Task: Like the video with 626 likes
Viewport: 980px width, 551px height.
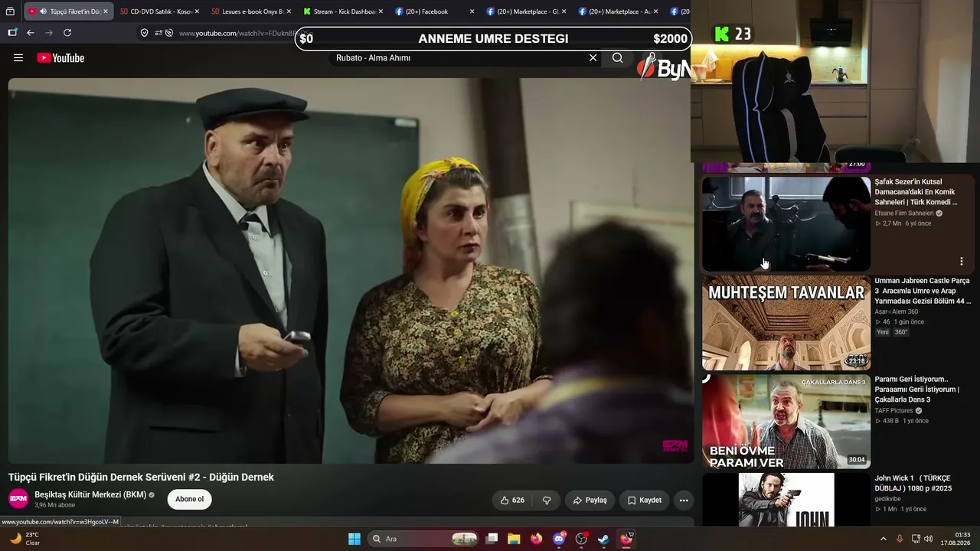Action: coord(512,500)
